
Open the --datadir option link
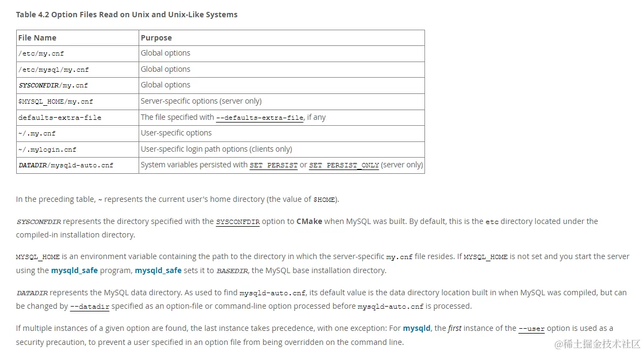90,307
